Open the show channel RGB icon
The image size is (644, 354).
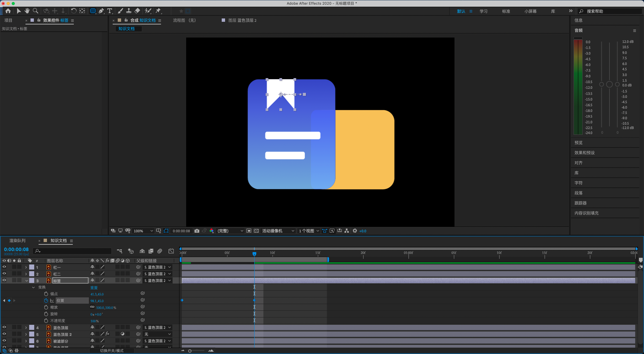[212, 231]
